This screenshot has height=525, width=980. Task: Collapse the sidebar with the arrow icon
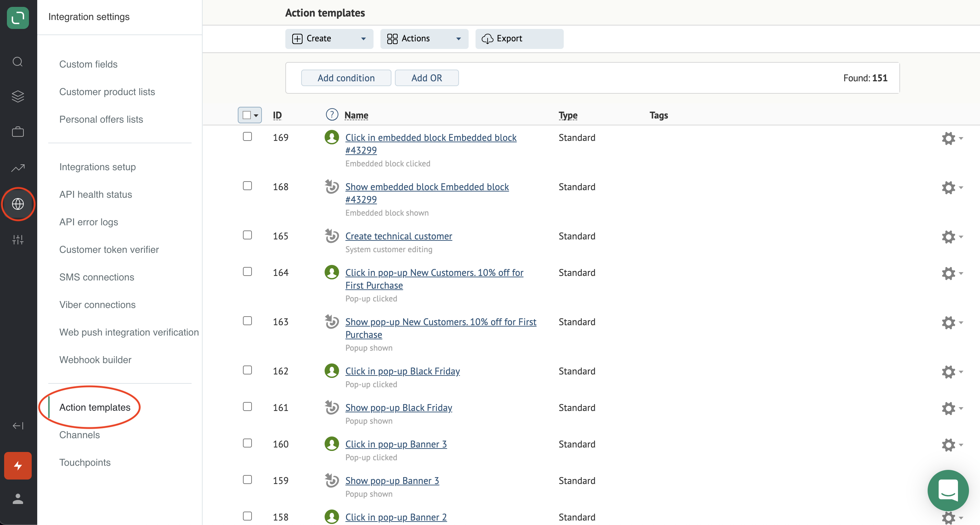click(18, 426)
